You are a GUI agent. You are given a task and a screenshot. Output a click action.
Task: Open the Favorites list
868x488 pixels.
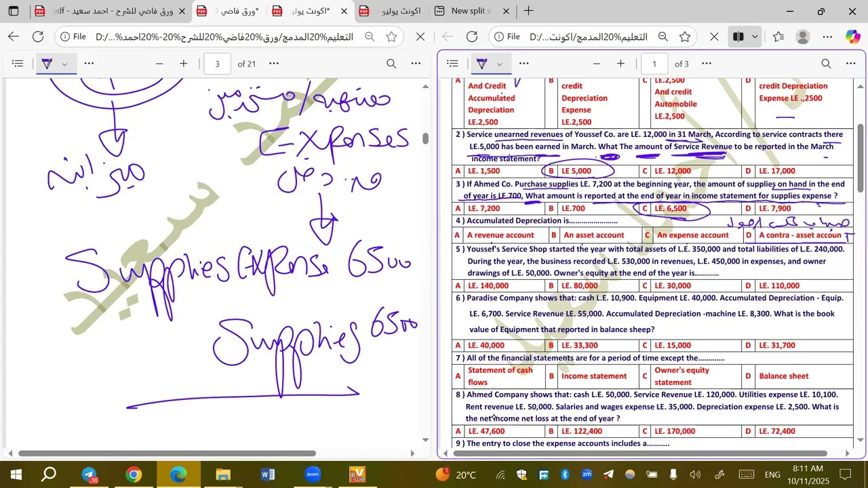778,37
